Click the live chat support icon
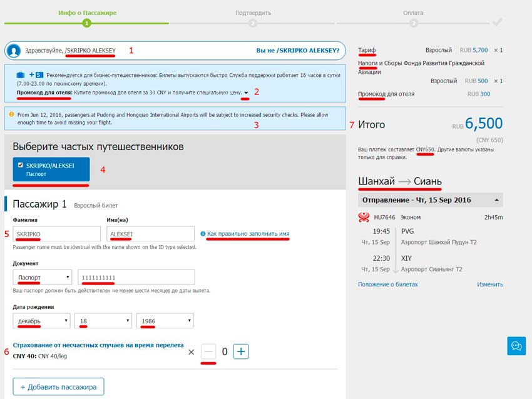Image resolution: width=532 pixels, height=399 pixels. point(516,346)
